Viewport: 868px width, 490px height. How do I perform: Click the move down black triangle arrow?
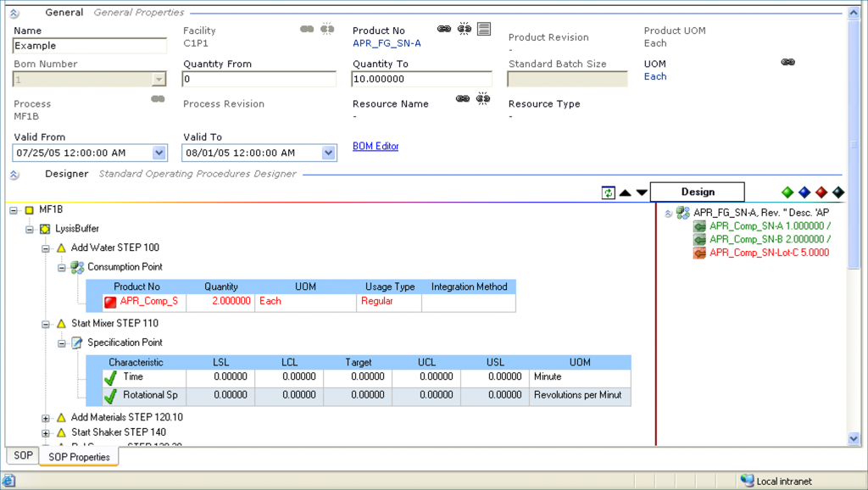[642, 192]
